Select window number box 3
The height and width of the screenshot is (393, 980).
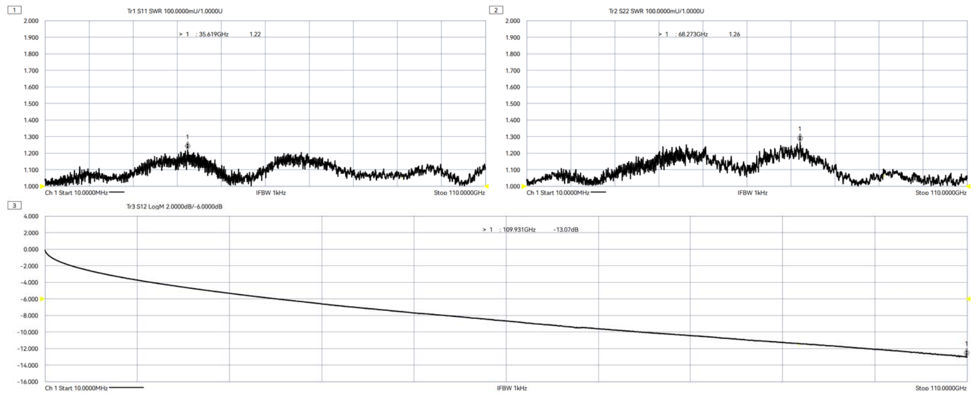pyautogui.click(x=15, y=205)
